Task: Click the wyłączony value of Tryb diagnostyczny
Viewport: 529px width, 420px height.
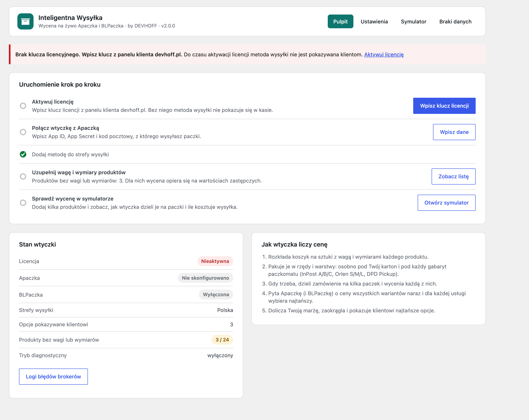Action: [220, 355]
